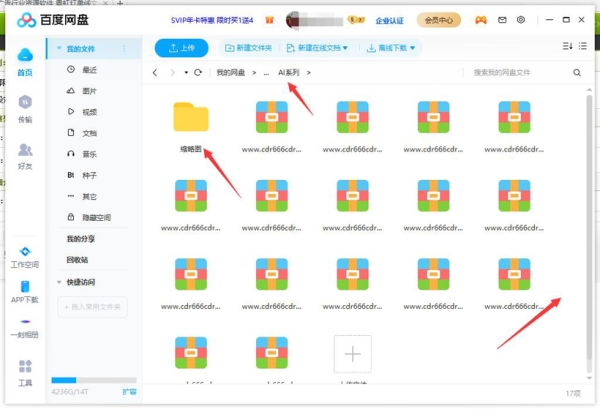Open the more options dots beside 我的文件
Viewport: 600px width, 409px height.
tap(124, 49)
